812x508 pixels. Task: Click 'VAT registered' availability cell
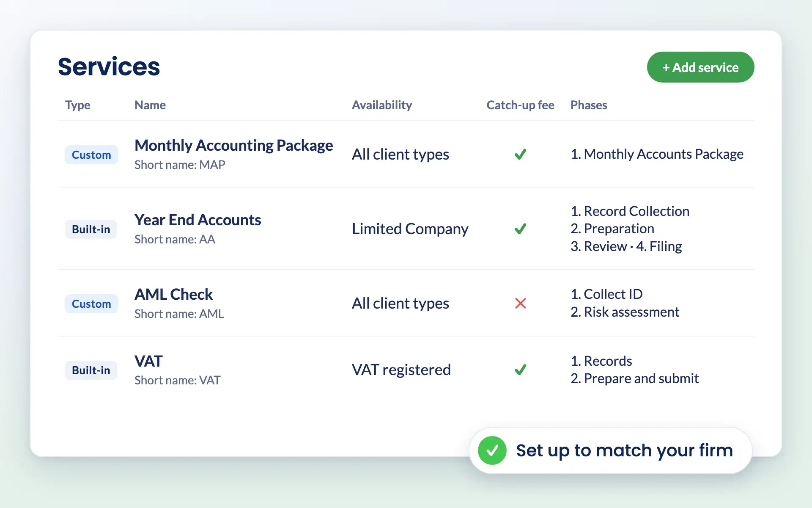[x=401, y=370]
